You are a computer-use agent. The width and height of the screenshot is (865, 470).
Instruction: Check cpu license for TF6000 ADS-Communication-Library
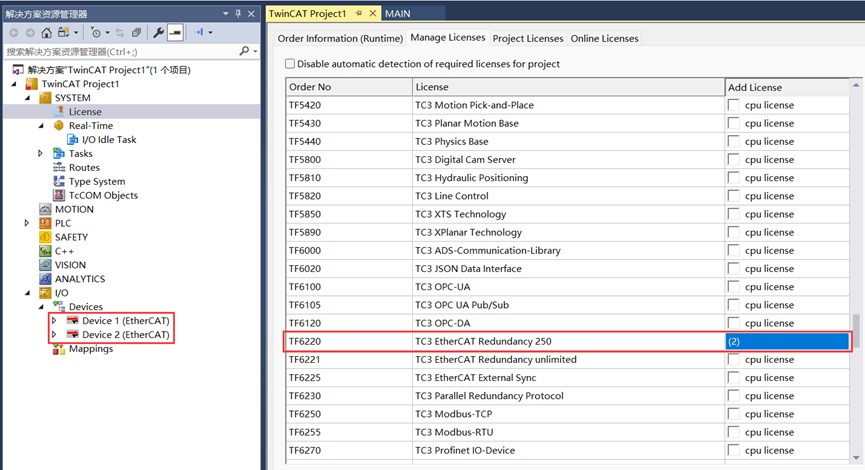tap(733, 250)
